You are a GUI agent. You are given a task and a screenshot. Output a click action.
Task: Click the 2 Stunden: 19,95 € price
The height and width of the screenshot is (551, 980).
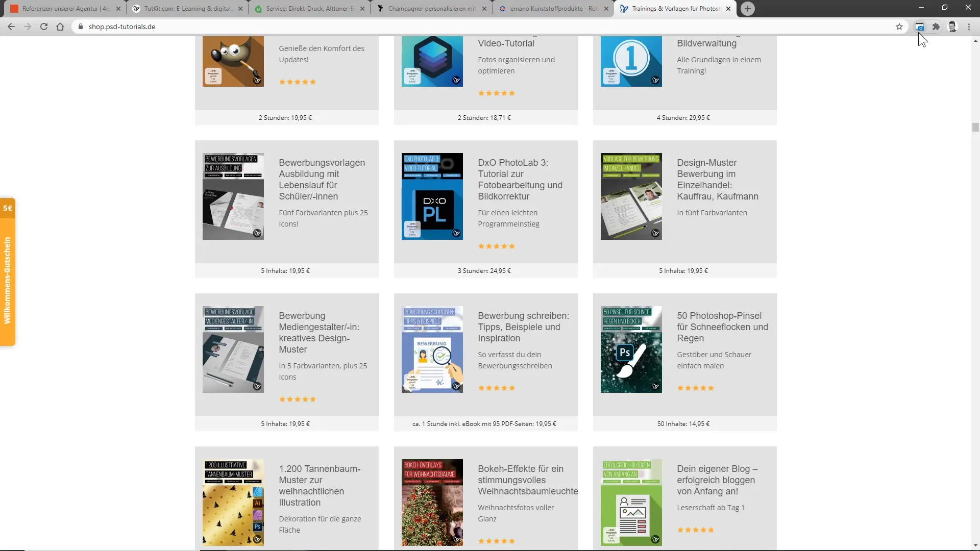click(285, 118)
